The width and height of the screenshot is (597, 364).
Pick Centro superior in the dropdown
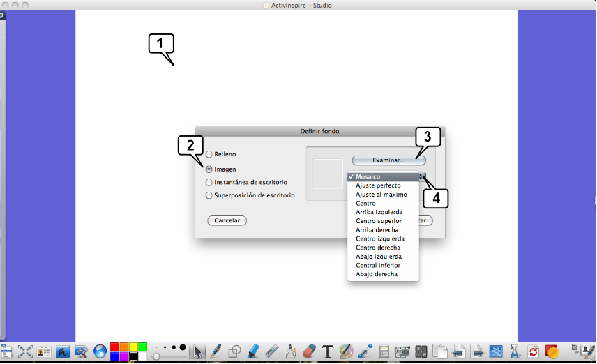(377, 221)
